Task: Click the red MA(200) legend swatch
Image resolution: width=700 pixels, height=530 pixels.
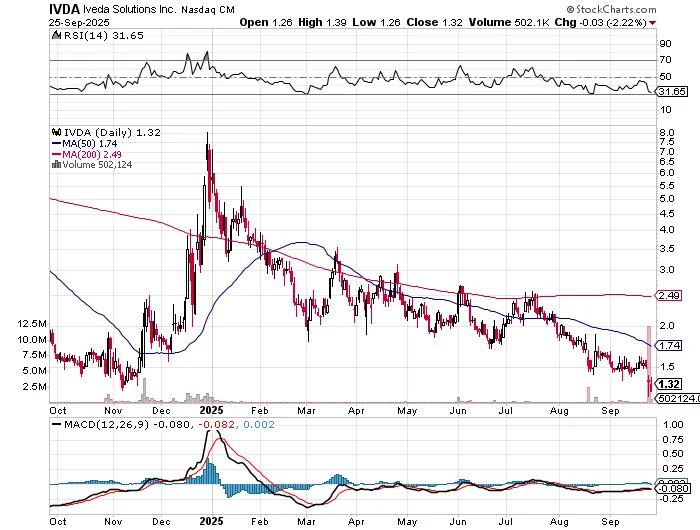Action: 57,154
